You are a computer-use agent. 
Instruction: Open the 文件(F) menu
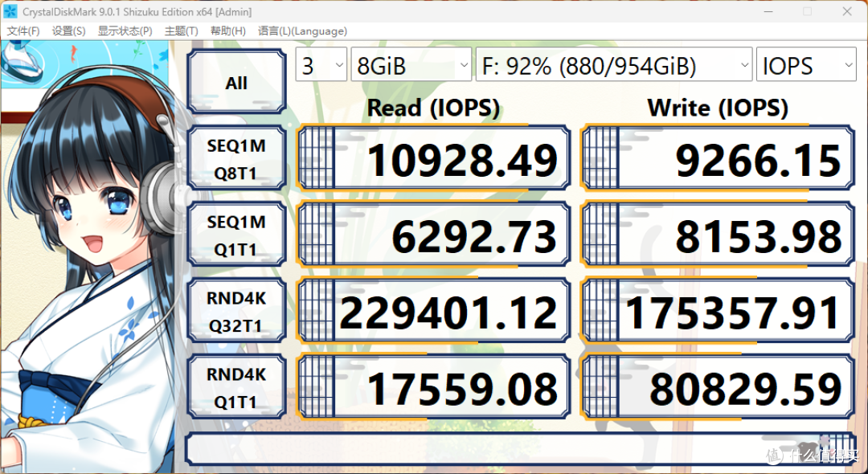click(x=23, y=31)
